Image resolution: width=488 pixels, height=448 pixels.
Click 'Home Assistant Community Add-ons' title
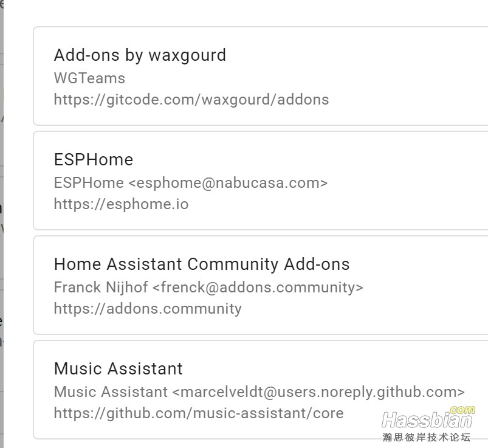pyautogui.click(x=202, y=264)
